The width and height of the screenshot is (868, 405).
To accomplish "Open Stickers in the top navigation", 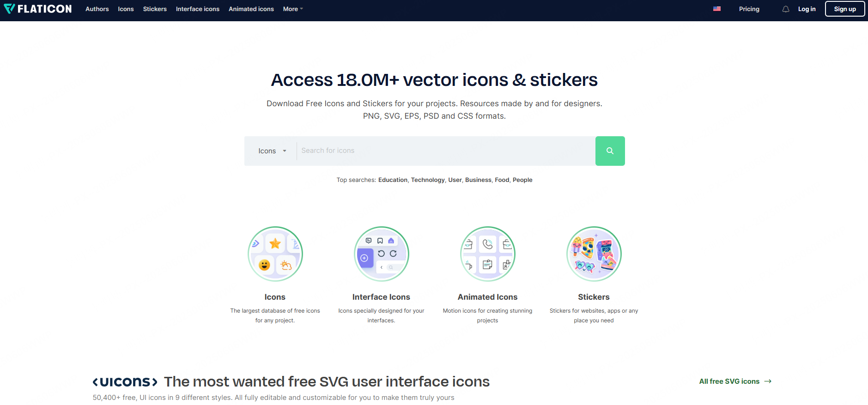I will pos(155,9).
